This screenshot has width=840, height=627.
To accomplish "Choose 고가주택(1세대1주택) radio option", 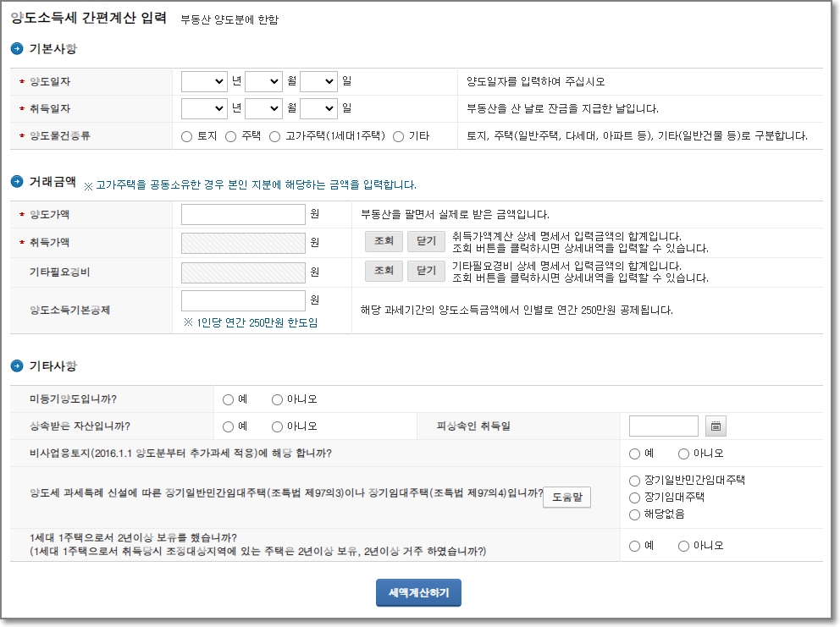I will click(x=274, y=136).
